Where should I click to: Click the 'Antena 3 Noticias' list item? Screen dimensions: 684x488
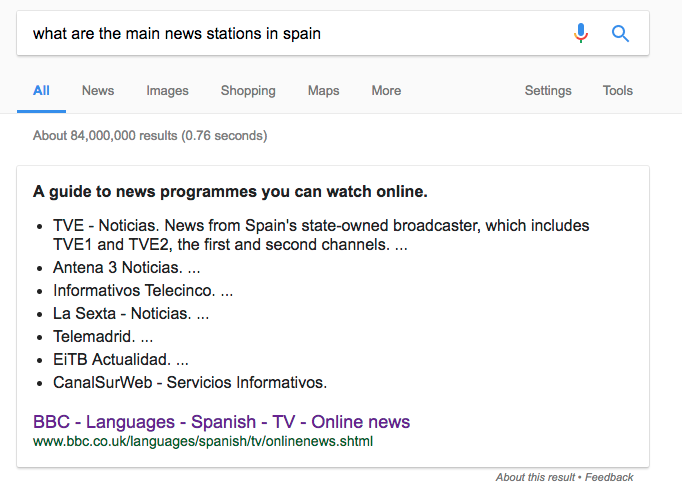(x=127, y=267)
